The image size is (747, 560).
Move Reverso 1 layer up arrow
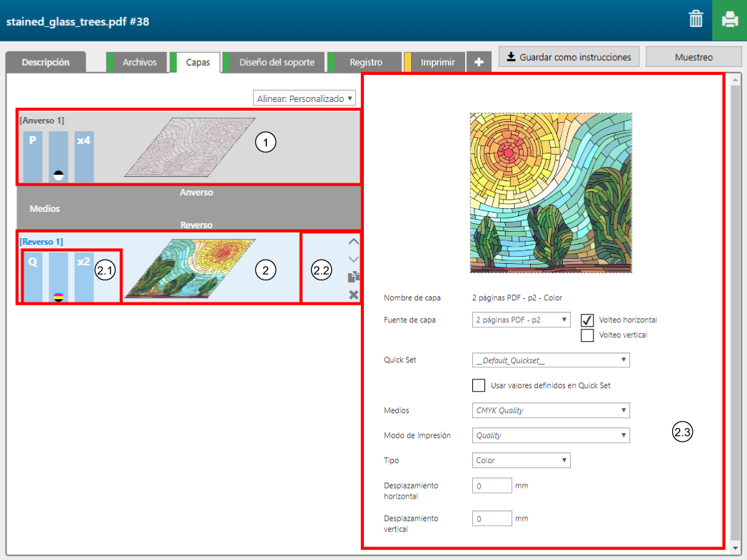tap(353, 241)
